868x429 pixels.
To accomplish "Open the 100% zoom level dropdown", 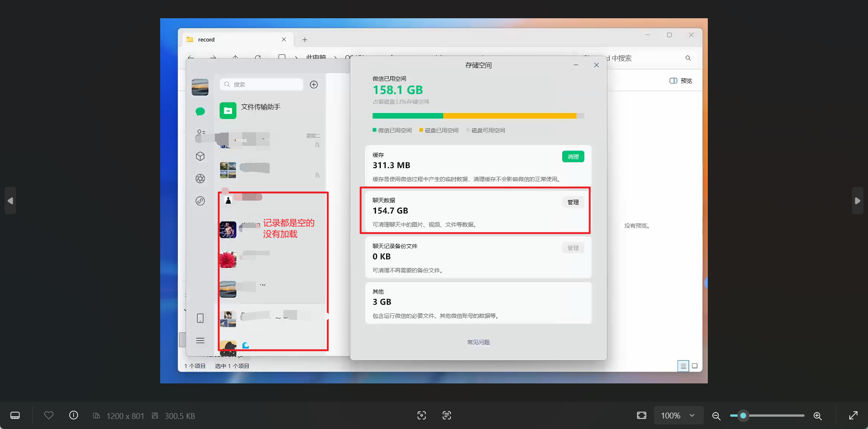I will [678, 415].
